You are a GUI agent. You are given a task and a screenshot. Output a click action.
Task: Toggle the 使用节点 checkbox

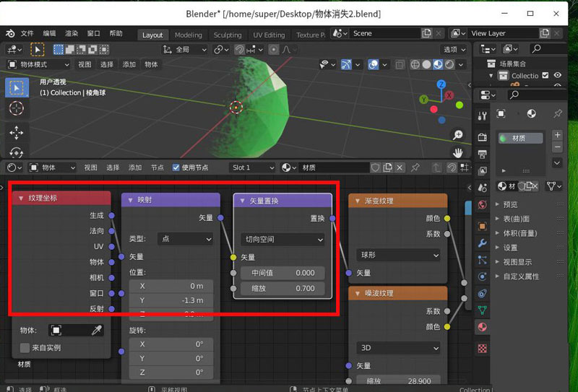coord(176,167)
